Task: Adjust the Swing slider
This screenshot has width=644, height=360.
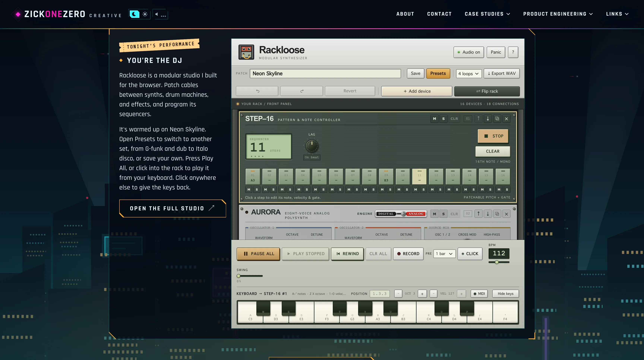Action: click(x=250, y=276)
